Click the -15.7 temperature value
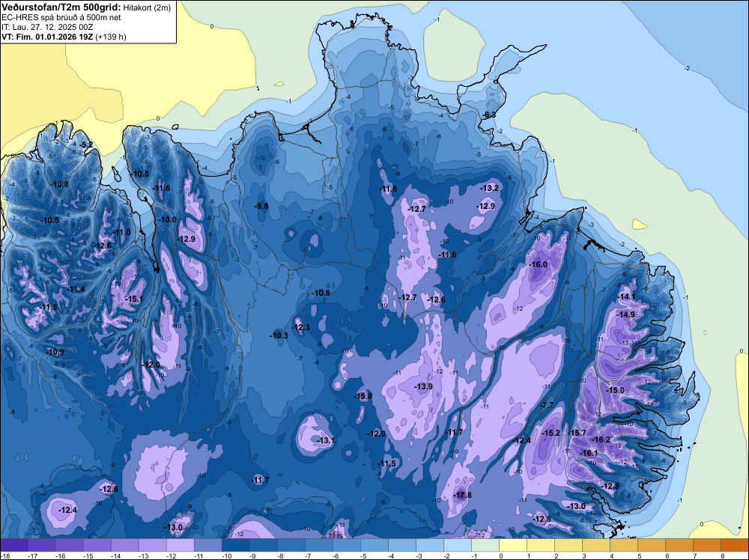Viewport: 749px width, 560px height. click(577, 433)
